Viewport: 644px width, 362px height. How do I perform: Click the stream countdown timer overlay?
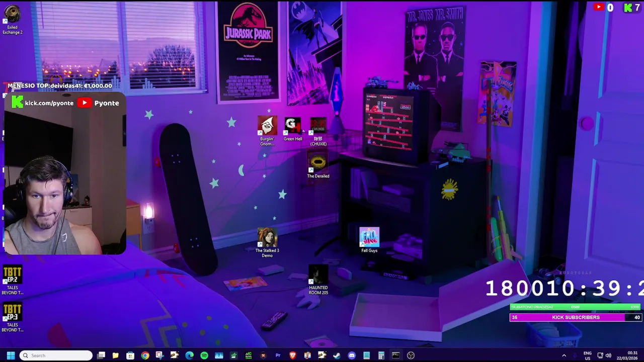565,288
